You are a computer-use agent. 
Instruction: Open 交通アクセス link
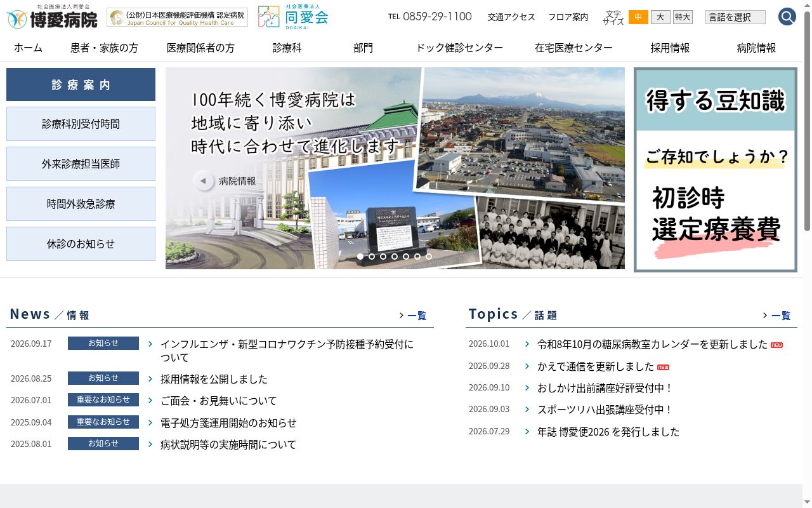[511, 17]
